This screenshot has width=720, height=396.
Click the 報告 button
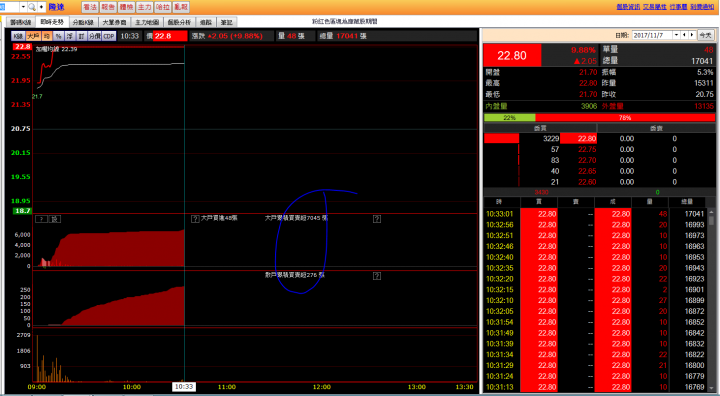pos(108,7)
